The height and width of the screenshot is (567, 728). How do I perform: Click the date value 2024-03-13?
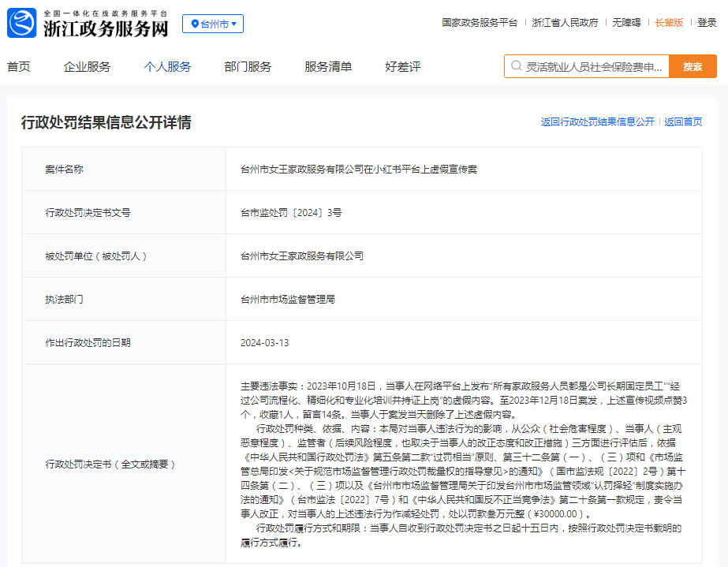[265, 343]
